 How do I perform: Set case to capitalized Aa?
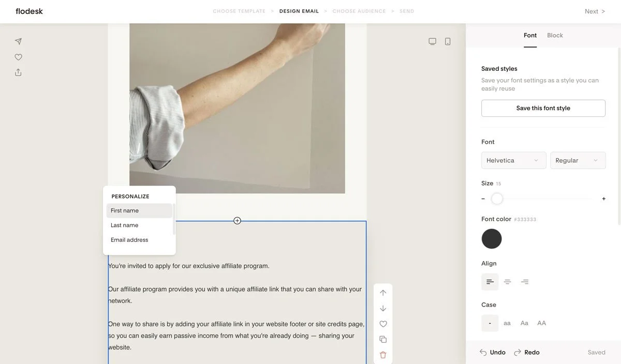pos(524,323)
